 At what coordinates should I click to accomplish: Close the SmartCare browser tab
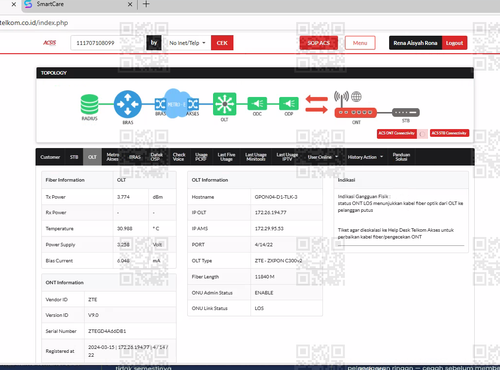(x=130, y=4)
